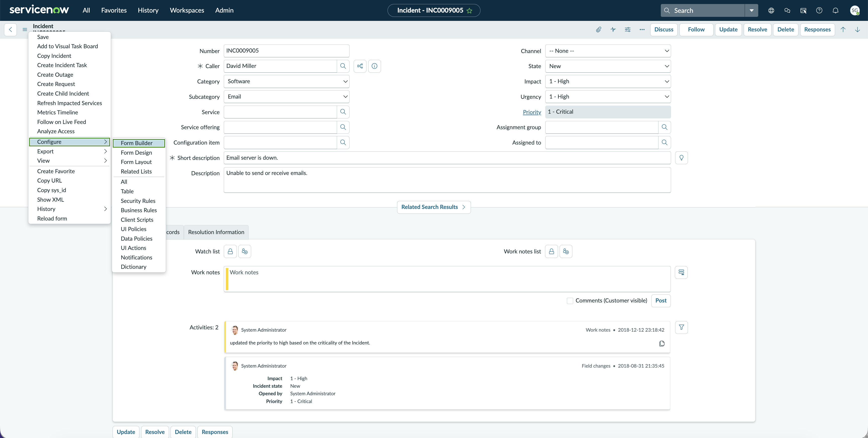Screen dimensions: 868x438
Task: Select Form Design menu item
Action: tap(139, 153)
